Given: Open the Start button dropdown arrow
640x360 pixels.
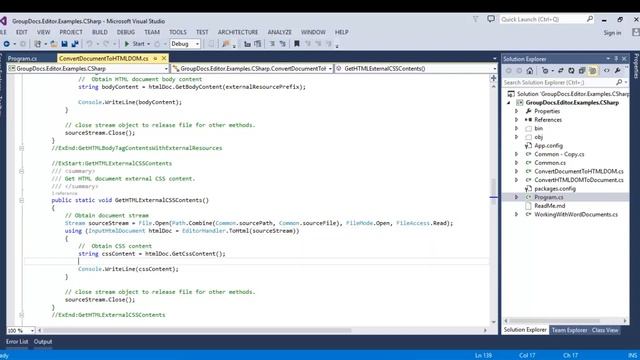Looking at the screenshot, I should tap(149, 44).
